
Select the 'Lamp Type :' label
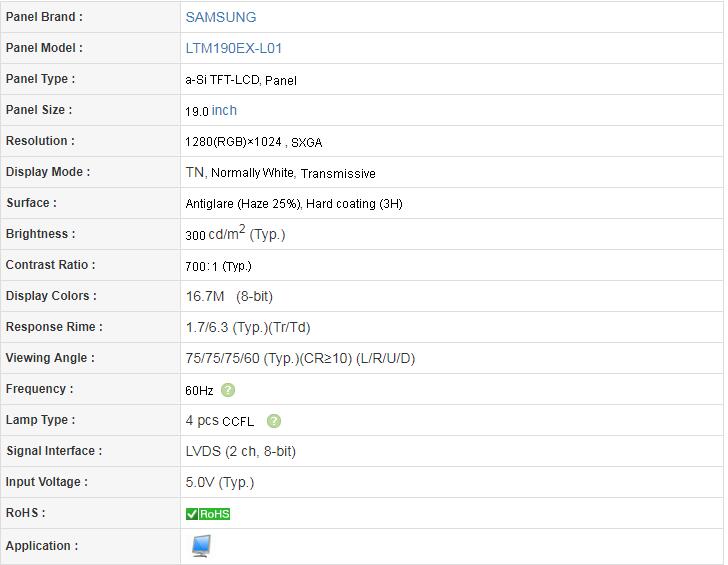(40, 420)
